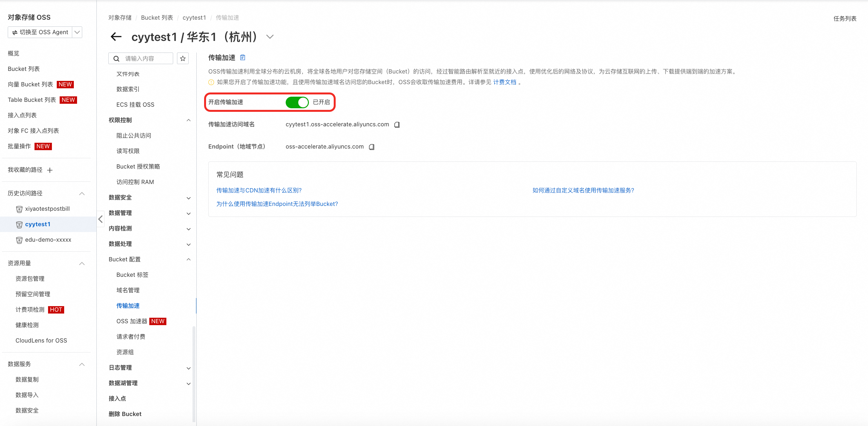The width and height of the screenshot is (868, 426).
Task: Open Table Bucket 列表
Action: (x=32, y=100)
